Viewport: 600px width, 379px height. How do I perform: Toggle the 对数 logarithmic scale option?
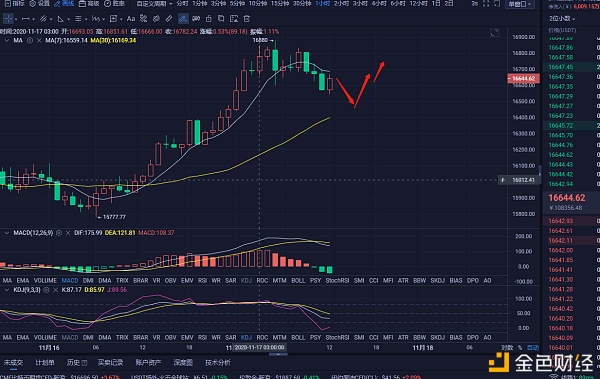[507, 348]
